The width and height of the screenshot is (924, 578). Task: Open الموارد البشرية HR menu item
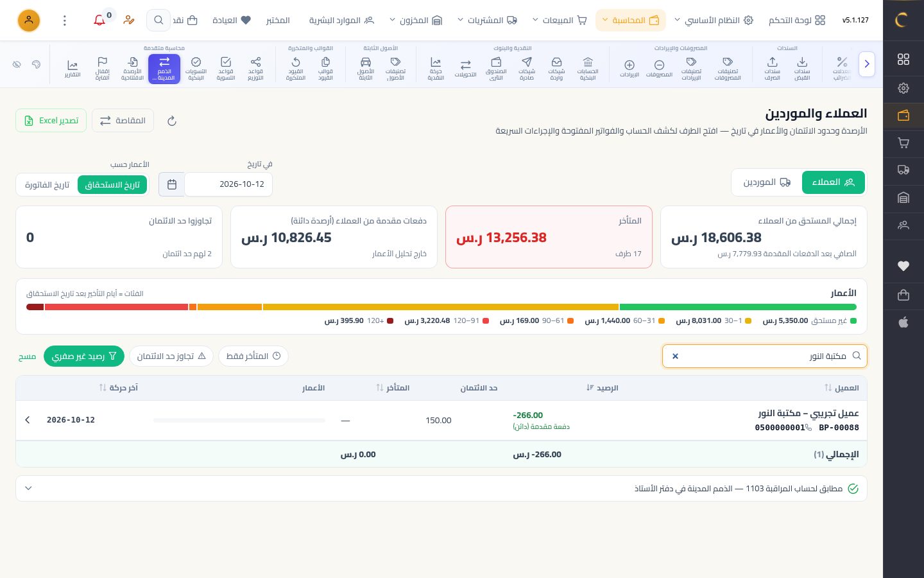click(x=341, y=21)
